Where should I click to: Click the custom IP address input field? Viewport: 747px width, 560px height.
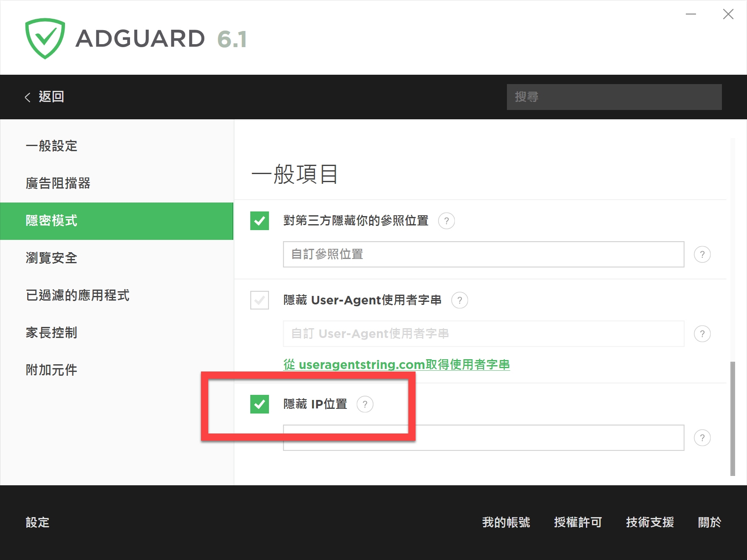[x=484, y=438]
